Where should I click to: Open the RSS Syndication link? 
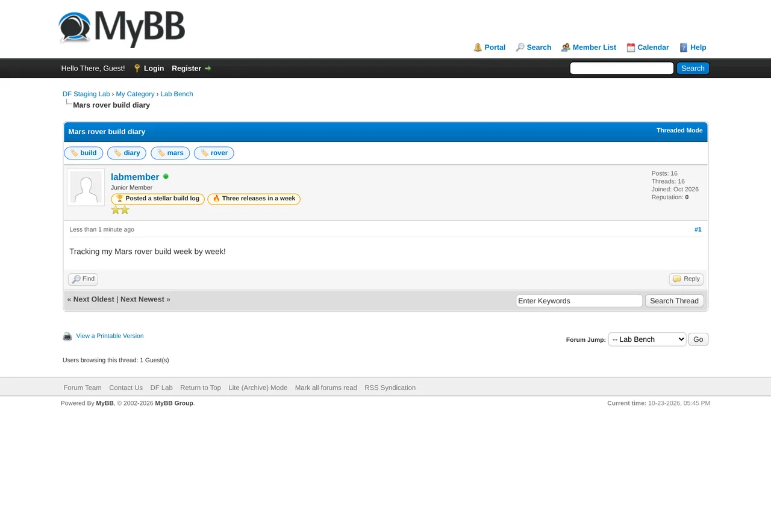tap(390, 388)
